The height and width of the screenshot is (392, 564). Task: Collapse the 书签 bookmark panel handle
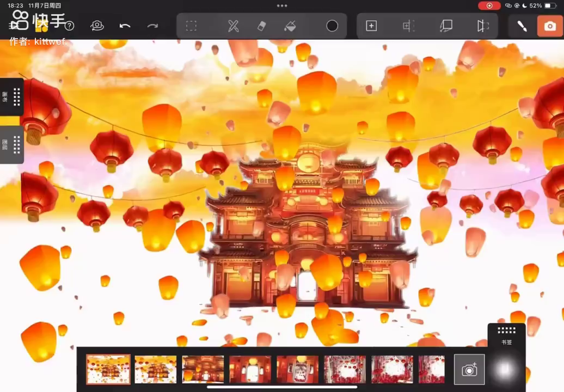(506, 331)
